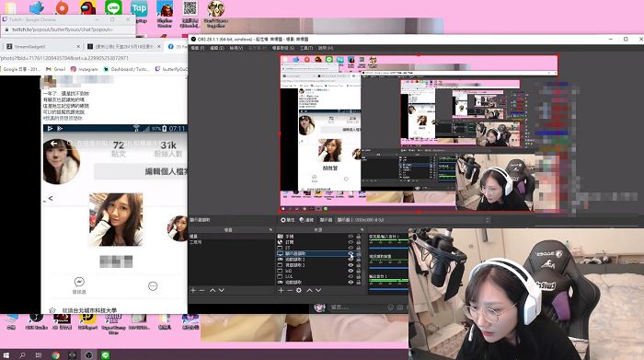The height and width of the screenshot is (360, 644).
Task: Toggle visibility eye of selected display capture source
Action: coord(351,253)
